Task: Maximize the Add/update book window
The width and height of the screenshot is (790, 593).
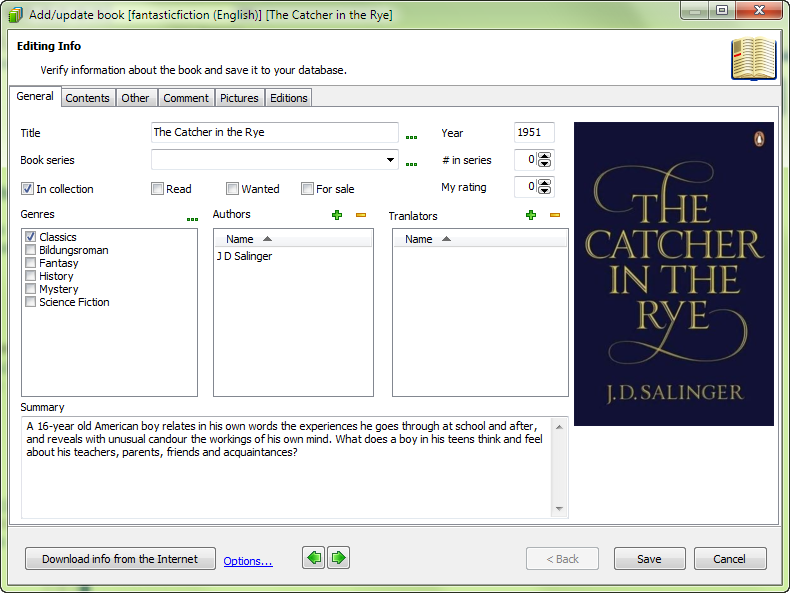Action: pyautogui.click(x=722, y=10)
